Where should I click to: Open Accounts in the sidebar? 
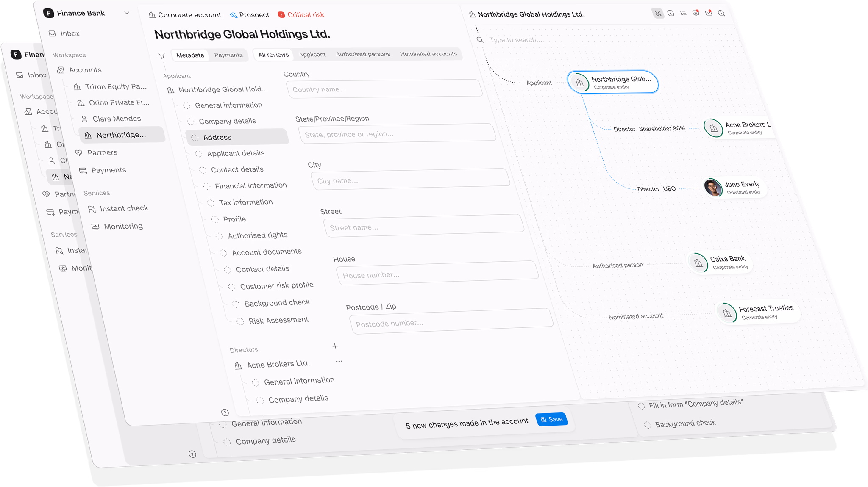pyautogui.click(x=80, y=70)
